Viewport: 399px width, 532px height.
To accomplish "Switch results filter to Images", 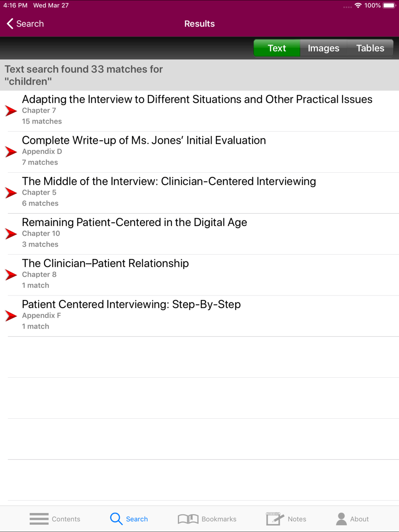I will point(324,48).
